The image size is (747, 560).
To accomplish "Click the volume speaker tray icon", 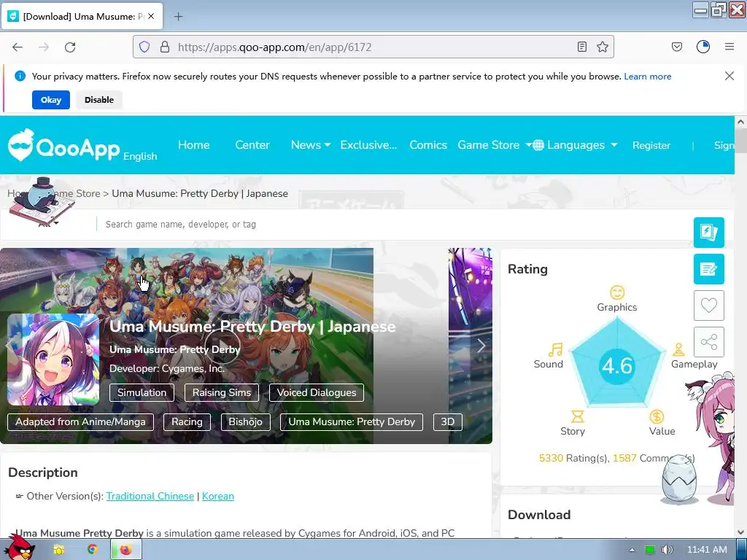I will pos(667,550).
